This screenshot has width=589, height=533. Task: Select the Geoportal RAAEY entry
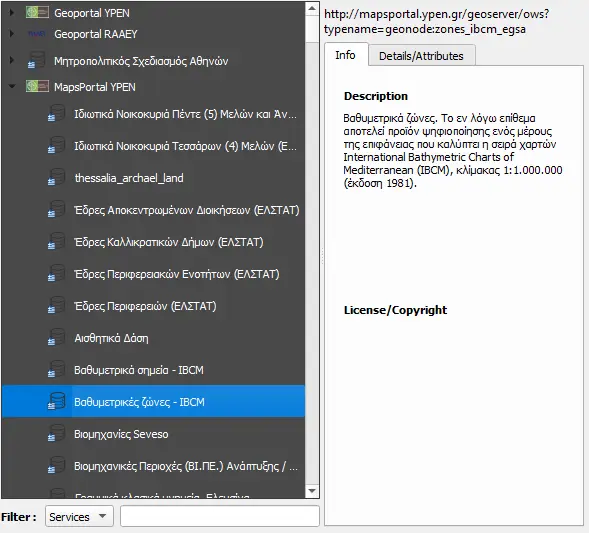click(x=96, y=34)
